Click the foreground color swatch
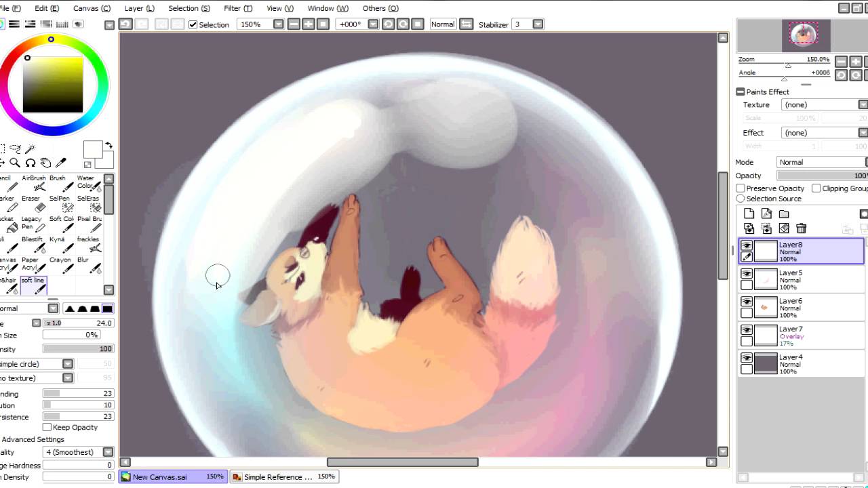868x488 pixels. (92, 150)
